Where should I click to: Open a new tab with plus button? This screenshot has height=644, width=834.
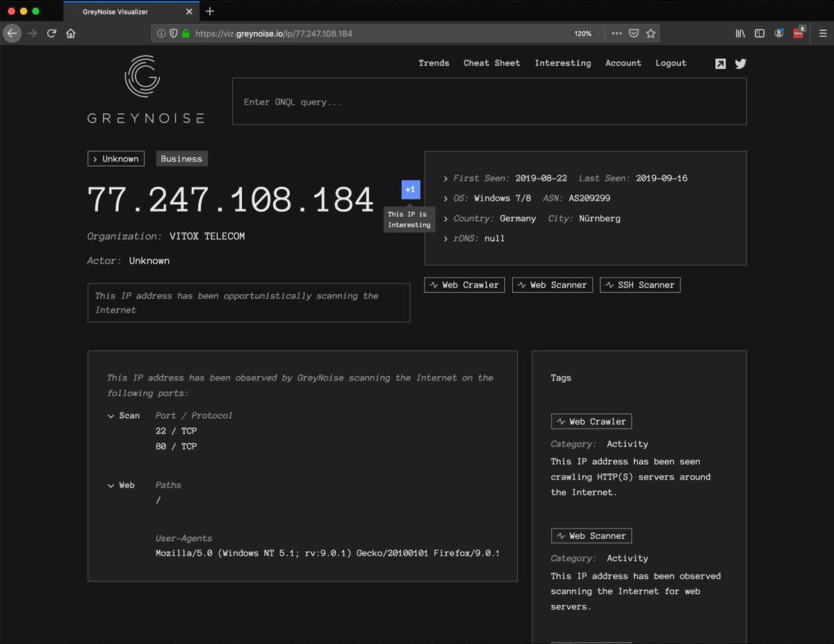pos(210,11)
